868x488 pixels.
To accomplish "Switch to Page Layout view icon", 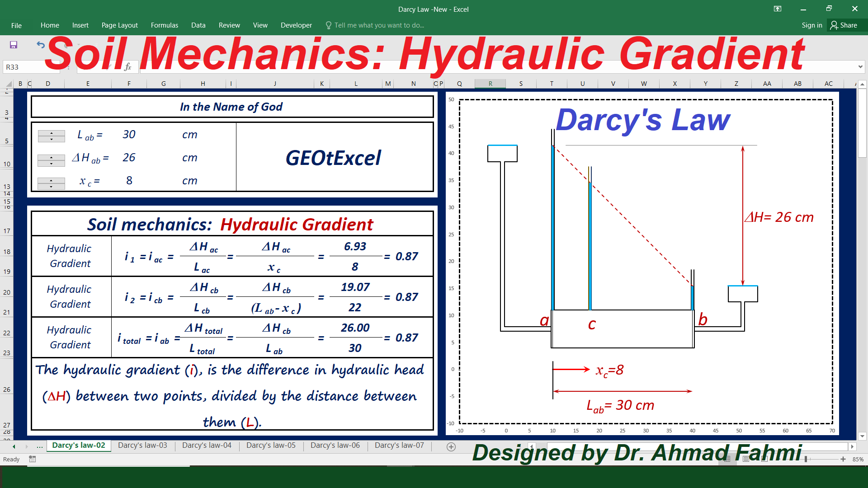I will pos(745,459).
